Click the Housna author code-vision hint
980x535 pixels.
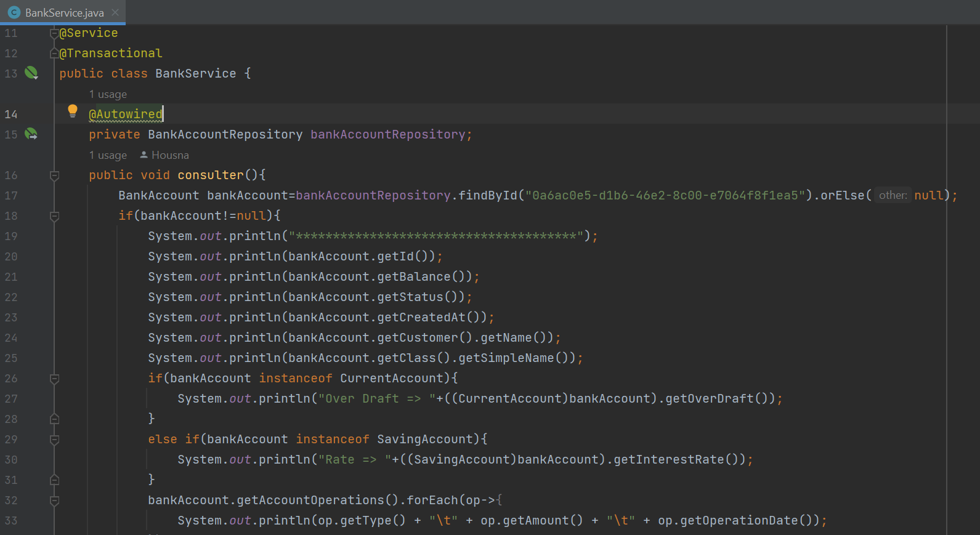click(164, 155)
